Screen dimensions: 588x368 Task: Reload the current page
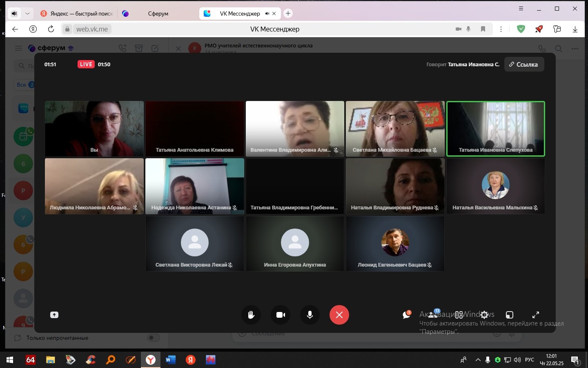[51, 29]
